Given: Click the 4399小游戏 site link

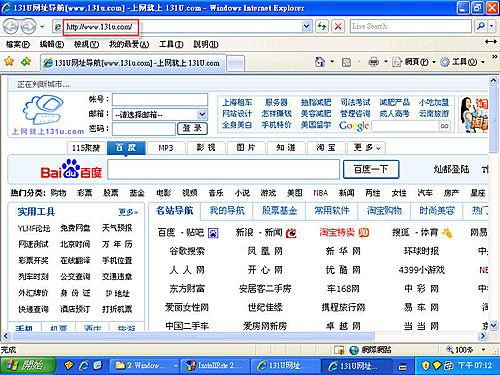Looking at the screenshot, I should (422, 270).
